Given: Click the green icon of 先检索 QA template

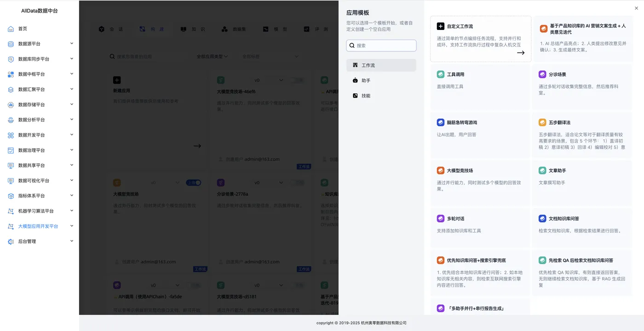Looking at the screenshot, I should [542, 260].
